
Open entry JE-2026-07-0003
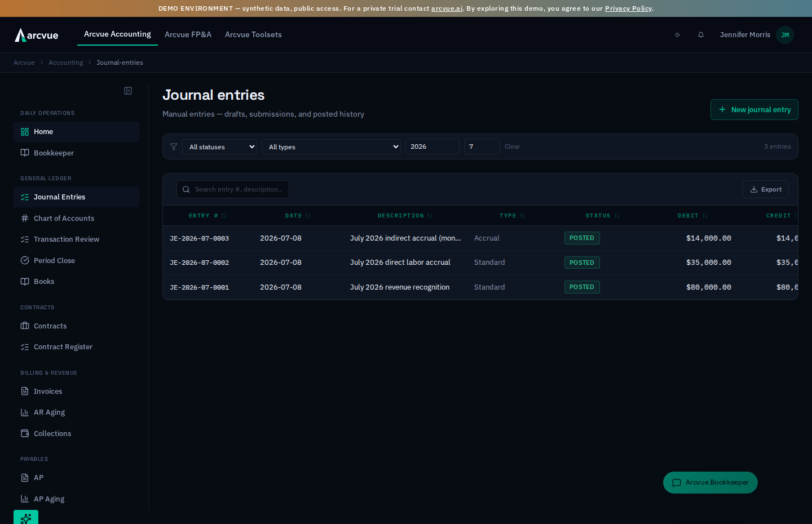tap(199, 238)
